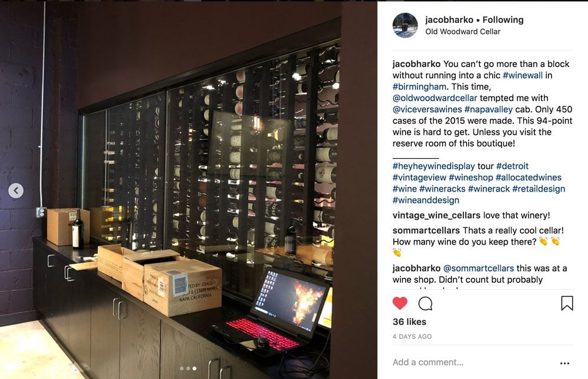Open the 4 DAYS AGO timestamp
The height and width of the screenshot is (379, 588).
(x=412, y=337)
